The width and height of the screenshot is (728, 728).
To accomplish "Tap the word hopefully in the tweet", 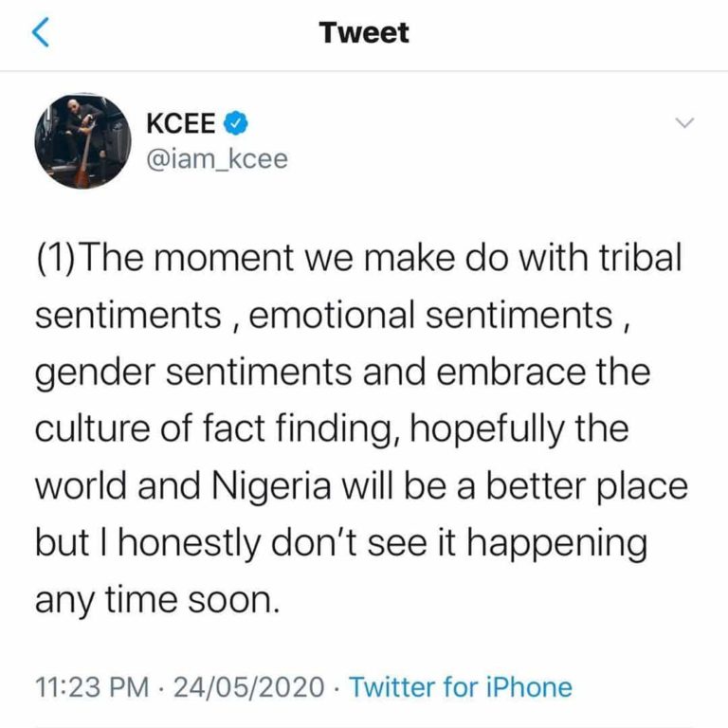I will (486, 429).
